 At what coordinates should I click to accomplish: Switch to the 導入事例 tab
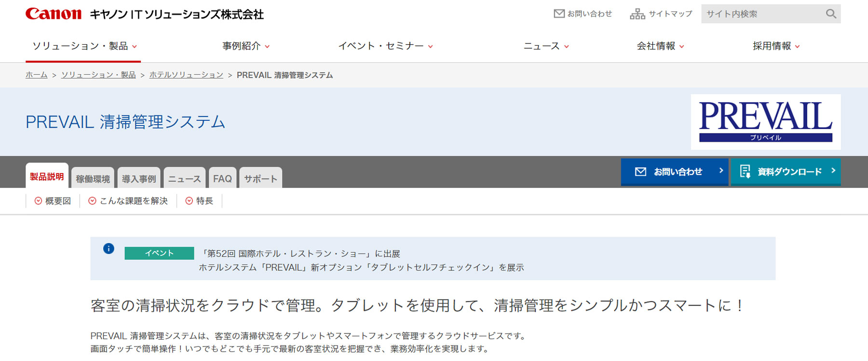[139, 178]
